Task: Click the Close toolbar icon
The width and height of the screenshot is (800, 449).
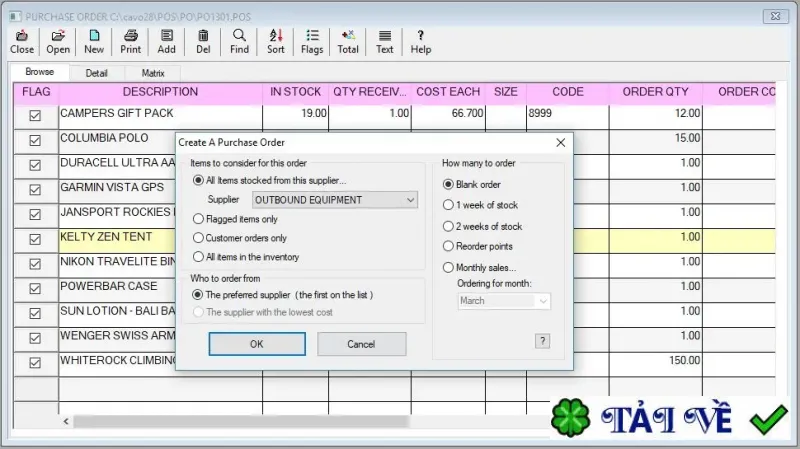Action: 22,42
